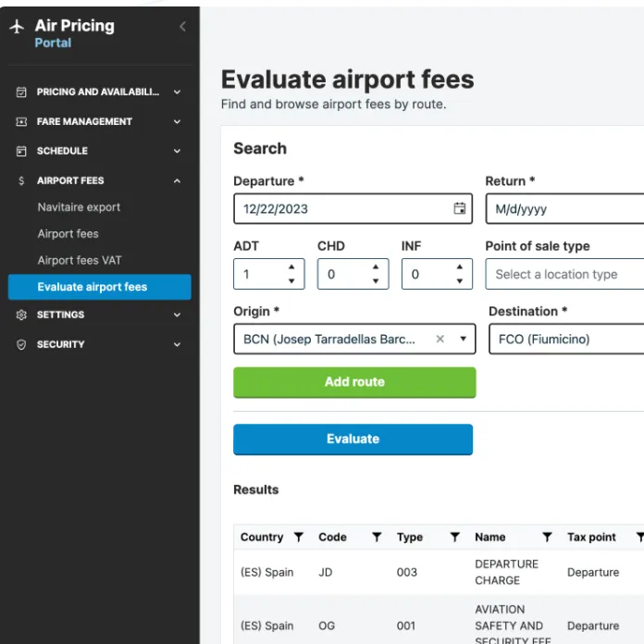The image size is (644, 644).
Task: Open the Schedule menu
Action: click(62, 151)
